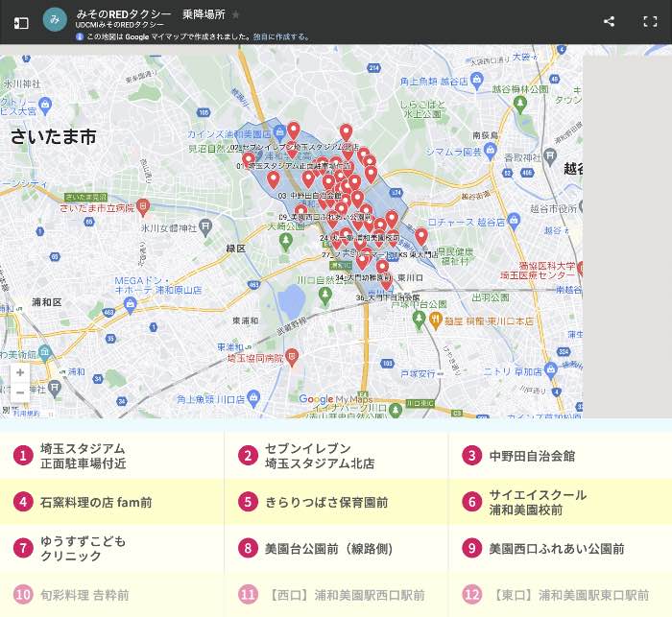
Task: Select the カインズ浦和美園店 shopping marker
Action: pyautogui.click(x=279, y=132)
